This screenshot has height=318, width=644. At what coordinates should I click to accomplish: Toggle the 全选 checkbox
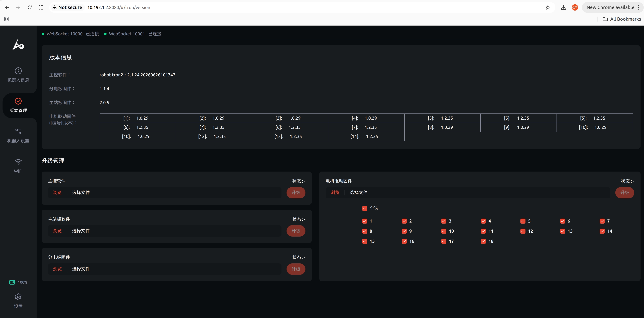[365, 208]
